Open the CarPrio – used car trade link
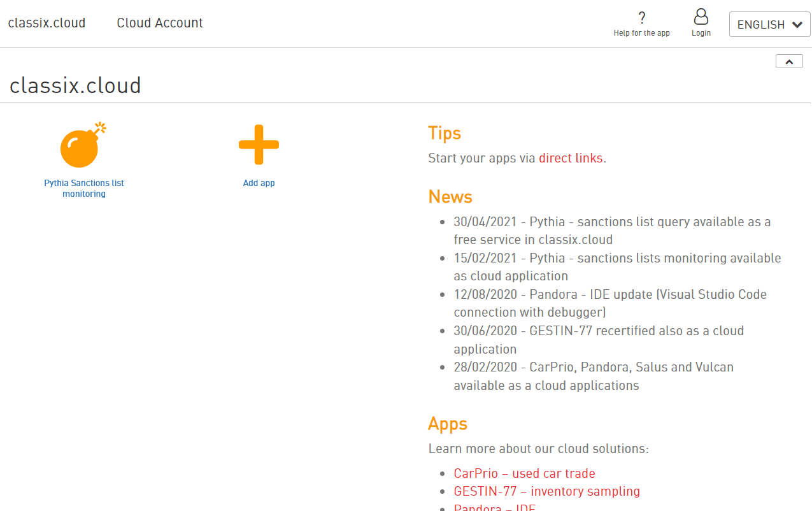This screenshot has height=511, width=812. (x=524, y=473)
